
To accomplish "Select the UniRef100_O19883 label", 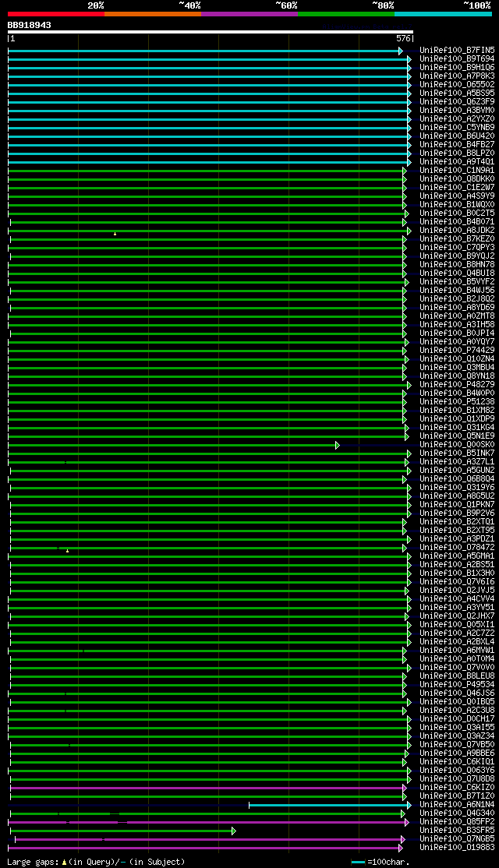I will tap(457, 848).
